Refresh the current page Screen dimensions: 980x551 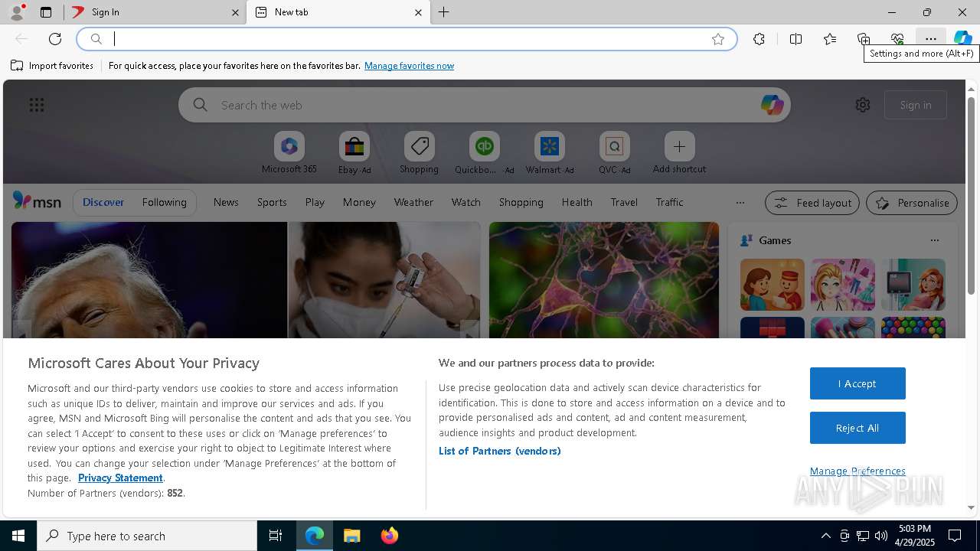coord(55,39)
